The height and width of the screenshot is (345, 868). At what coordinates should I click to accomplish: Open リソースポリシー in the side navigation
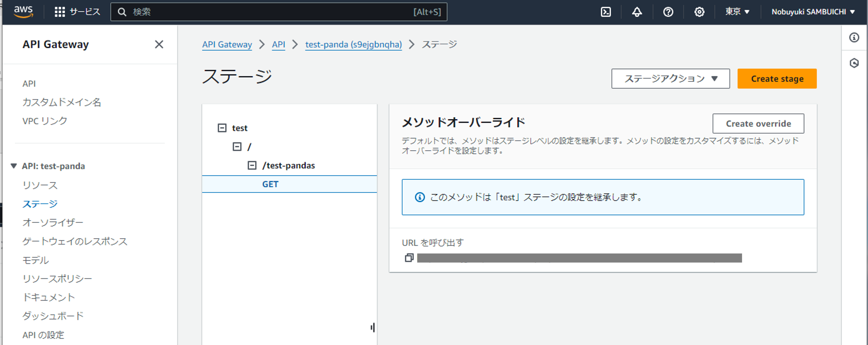[x=57, y=279]
